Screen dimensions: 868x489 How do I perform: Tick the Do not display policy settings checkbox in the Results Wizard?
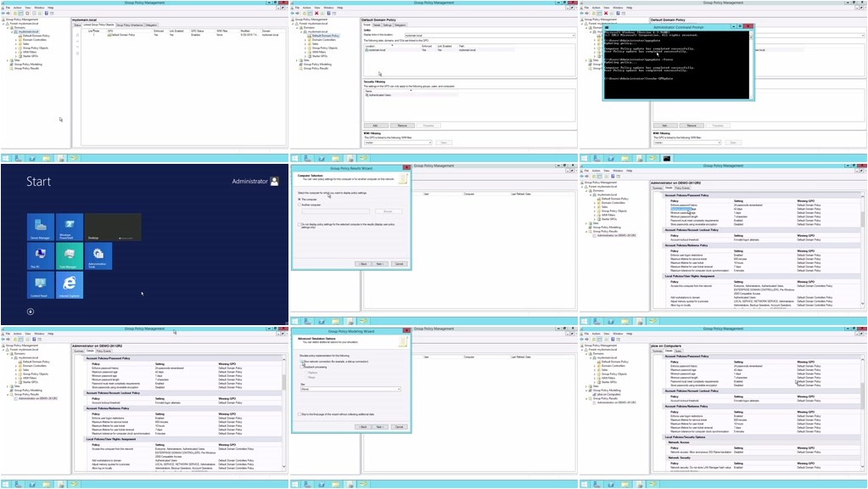pos(300,224)
